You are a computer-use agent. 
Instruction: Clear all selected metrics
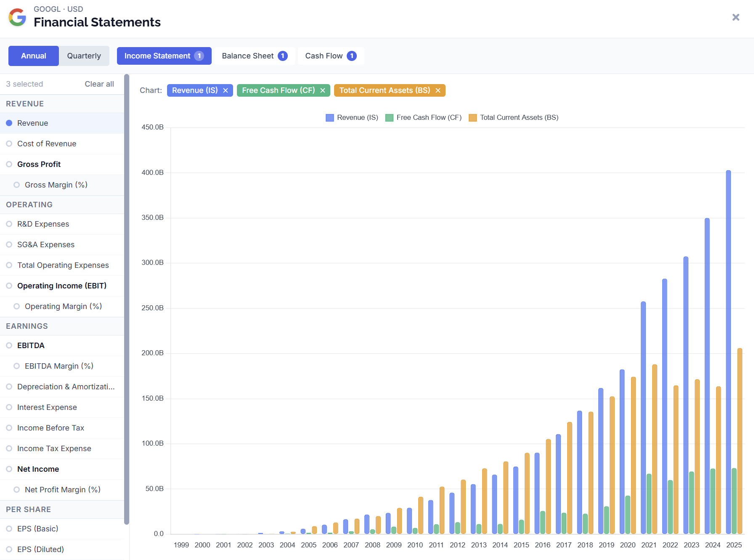point(99,84)
